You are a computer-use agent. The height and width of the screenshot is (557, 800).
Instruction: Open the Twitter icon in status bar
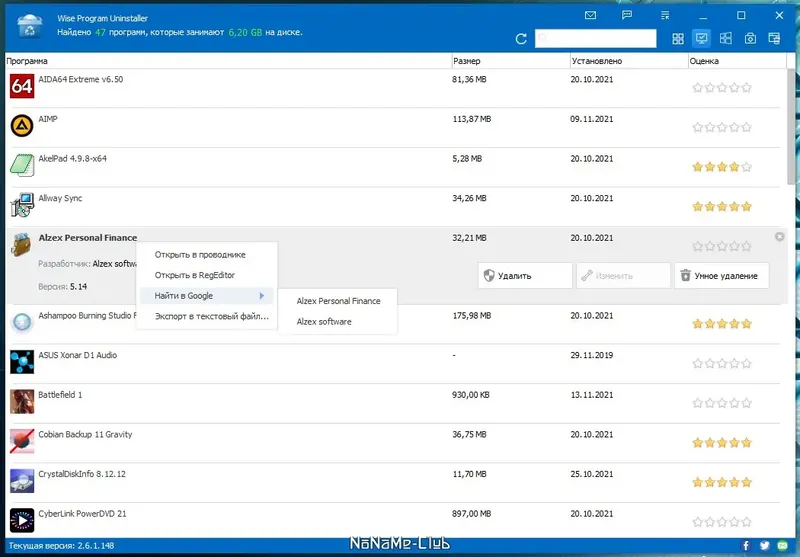(764, 546)
